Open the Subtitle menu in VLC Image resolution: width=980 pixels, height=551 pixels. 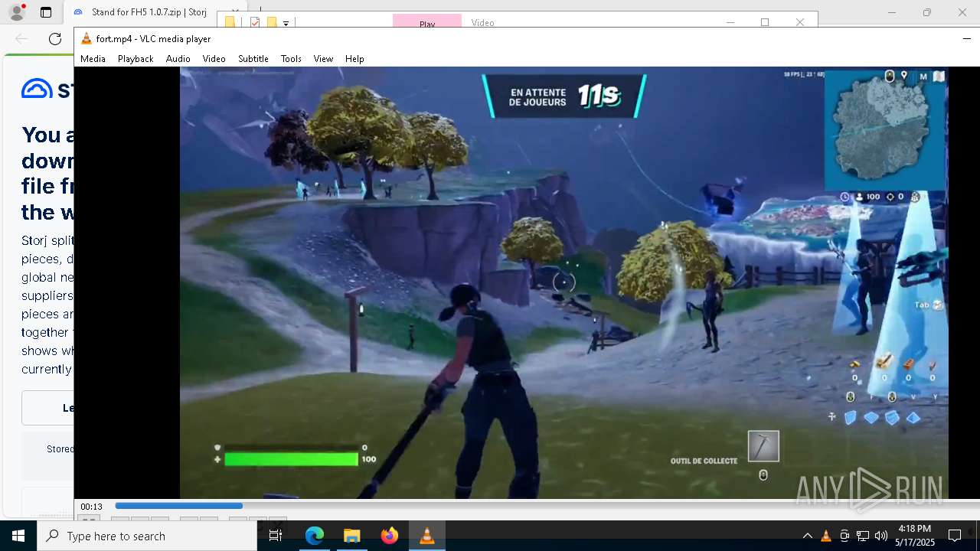coord(253,59)
